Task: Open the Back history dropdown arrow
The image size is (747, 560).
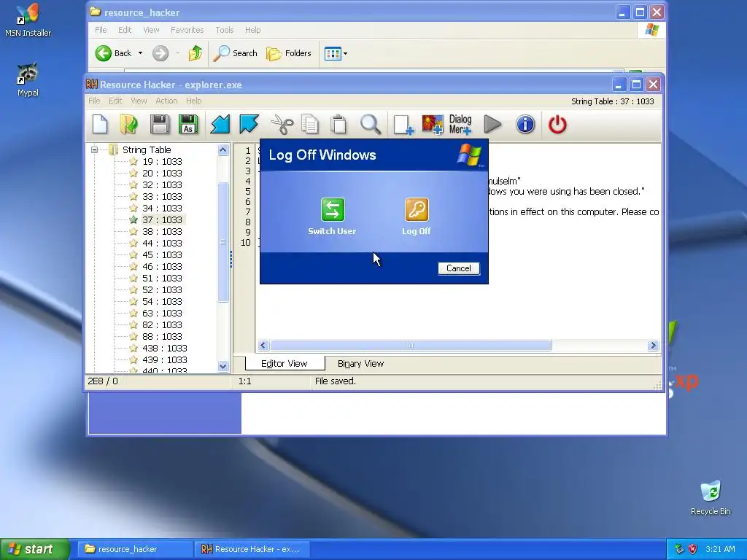Action: pyautogui.click(x=140, y=53)
